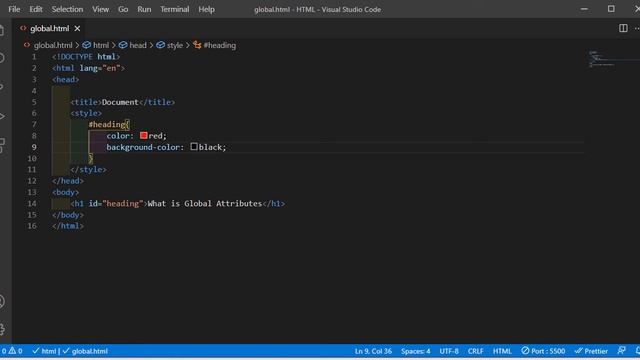Open Source Control in the activity bar
The width and height of the screenshot is (640, 360).
(2, 87)
